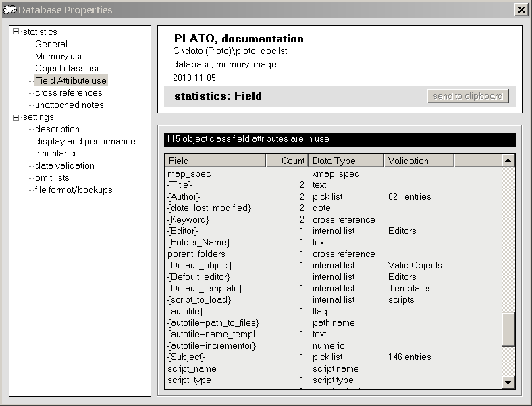Collapse the statistics tree node
Viewport: 532px width, 406px height.
(16, 32)
